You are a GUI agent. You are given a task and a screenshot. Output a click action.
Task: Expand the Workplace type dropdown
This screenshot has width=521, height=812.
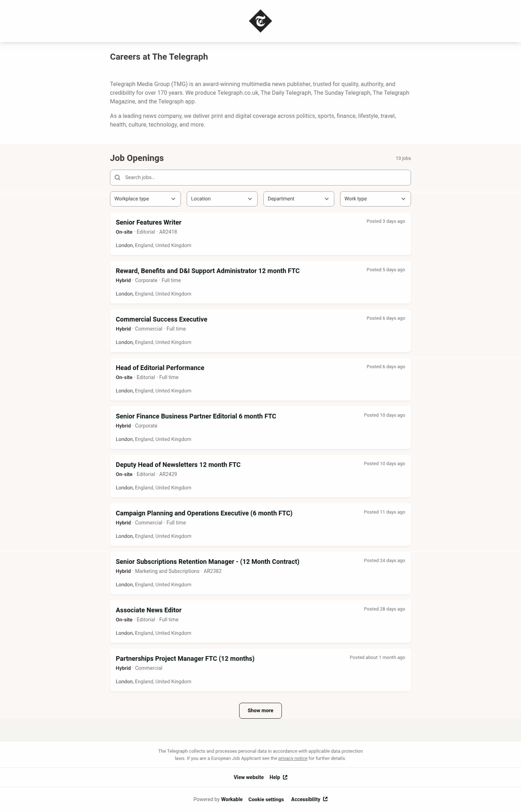click(x=145, y=199)
